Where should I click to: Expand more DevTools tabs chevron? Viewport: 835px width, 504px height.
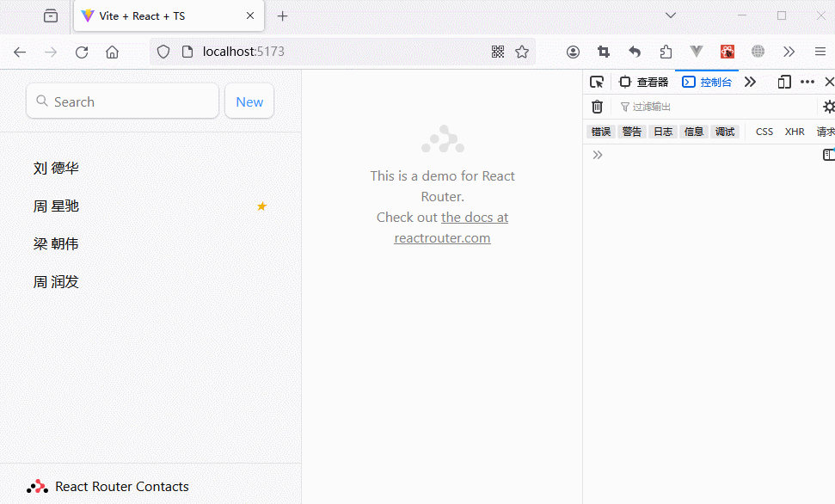coord(750,82)
